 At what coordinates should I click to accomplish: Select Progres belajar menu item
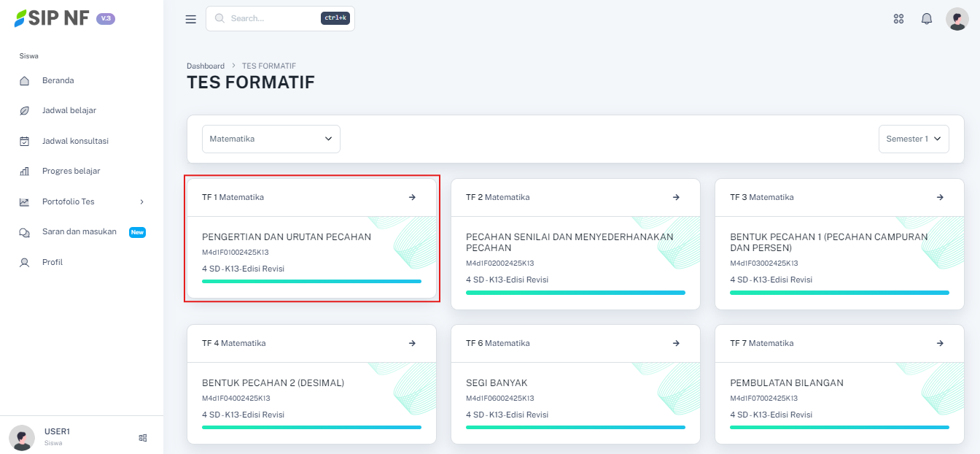coord(71,171)
